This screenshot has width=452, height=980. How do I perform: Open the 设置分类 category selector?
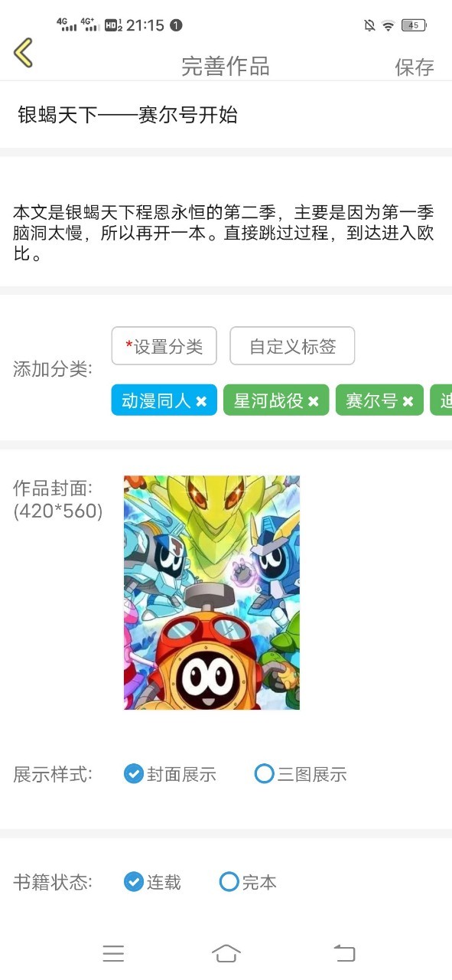point(164,346)
